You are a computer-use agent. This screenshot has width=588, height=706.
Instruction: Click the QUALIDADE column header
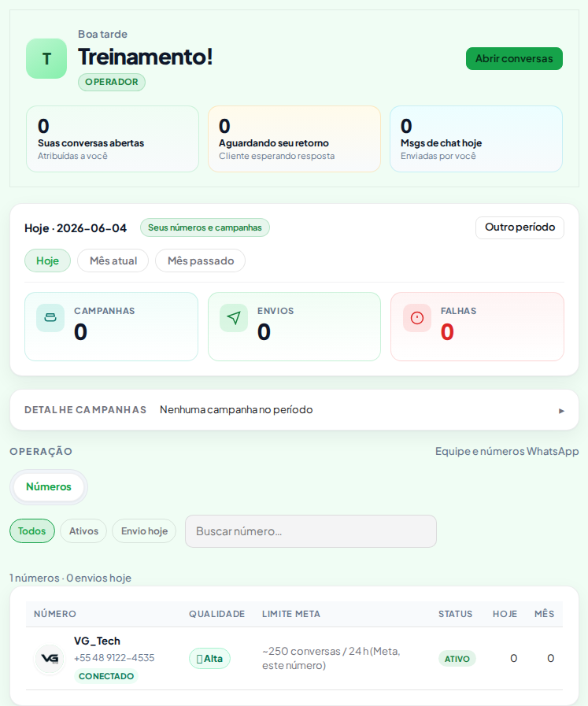217,614
